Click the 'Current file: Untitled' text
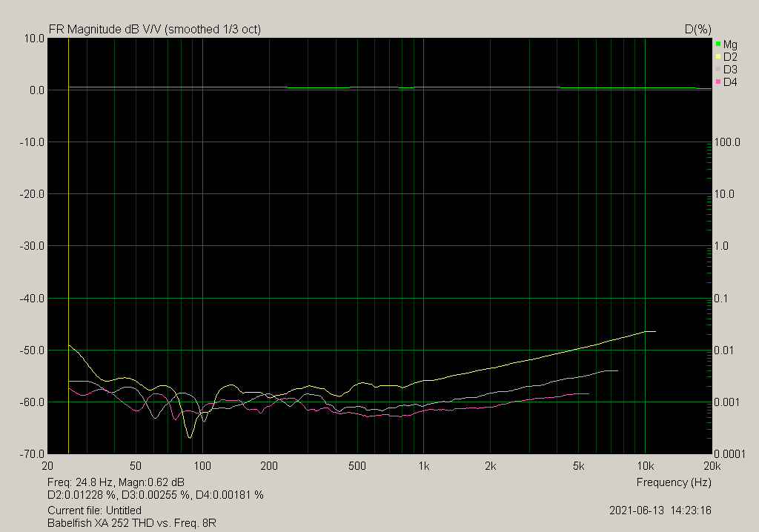Screen dimensions: 759x532 click(94, 511)
